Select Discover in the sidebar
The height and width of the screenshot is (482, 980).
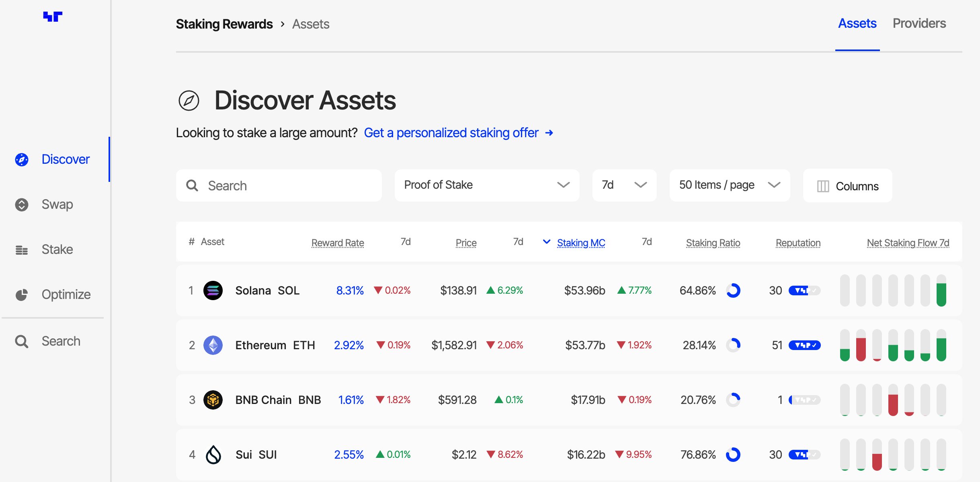(x=66, y=159)
